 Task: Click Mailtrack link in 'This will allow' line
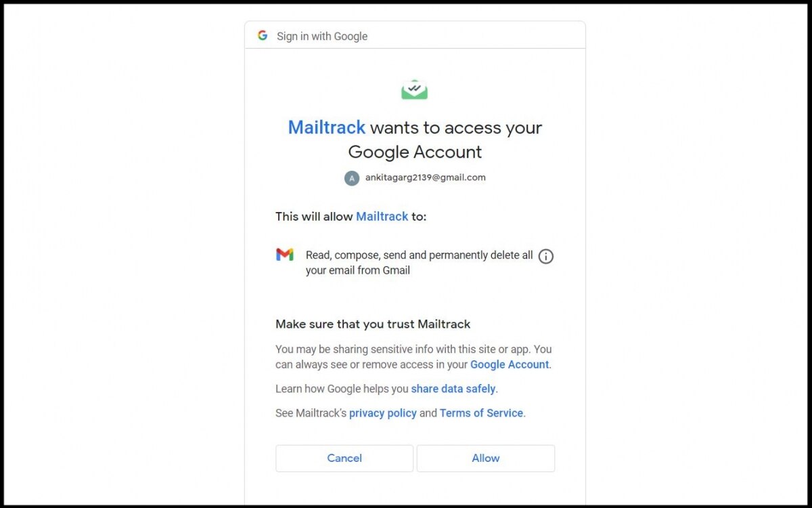[382, 217]
